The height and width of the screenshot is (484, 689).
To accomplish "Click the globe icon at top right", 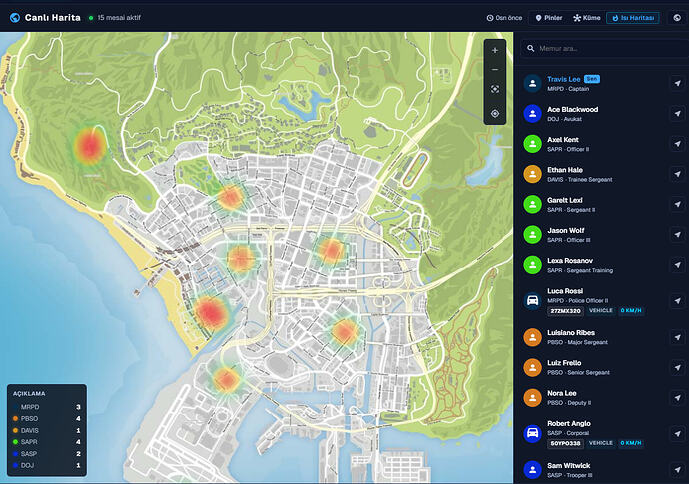I will pyautogui.click(x=677, y=18).
